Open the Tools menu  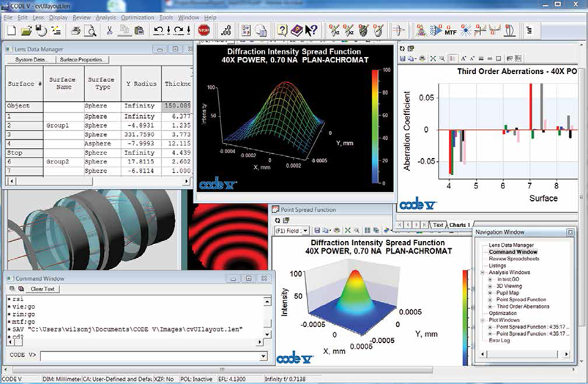(166, 18)
